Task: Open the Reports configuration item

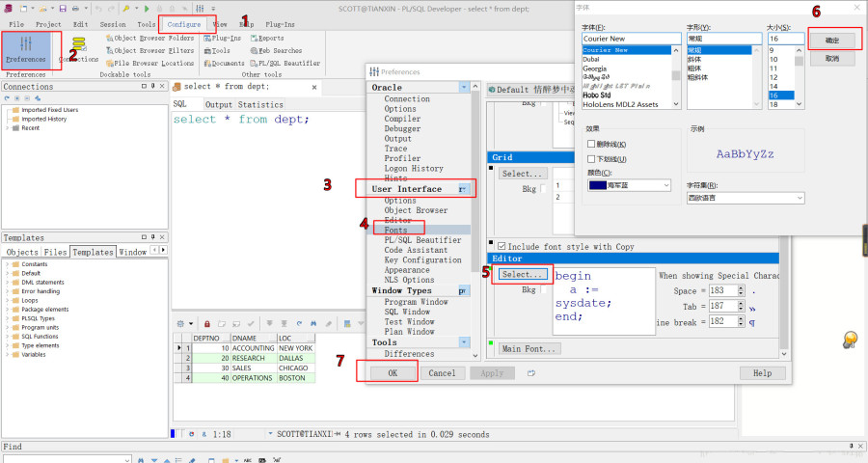Action: (x=267, y=39)
